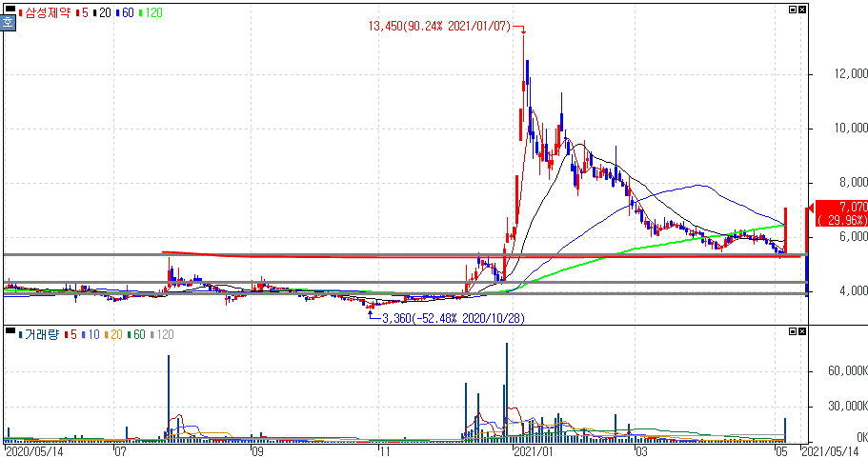Click the red 7,070 current price tag
The height and width of the screenshot is (458, 868).
pos(842,213)
